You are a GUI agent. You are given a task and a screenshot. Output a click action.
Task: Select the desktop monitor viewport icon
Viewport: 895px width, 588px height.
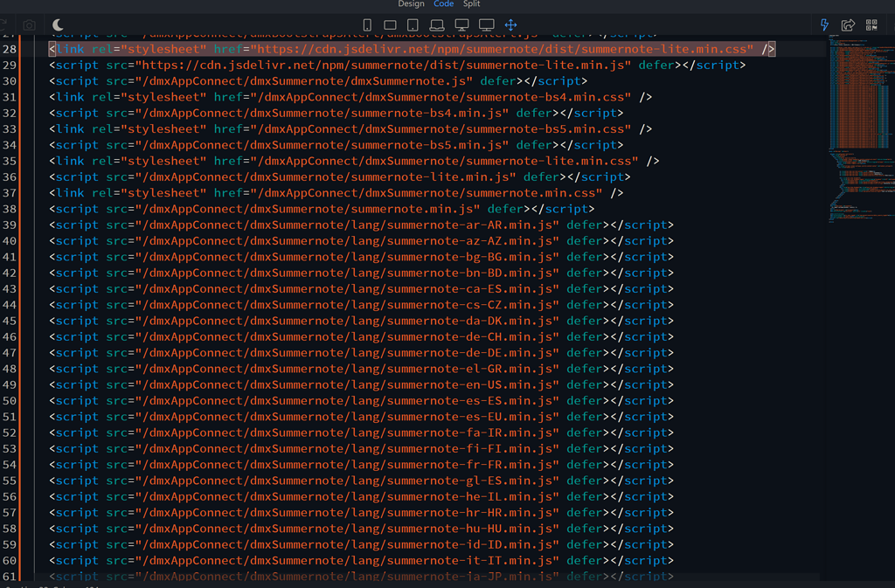pos(461,25)
